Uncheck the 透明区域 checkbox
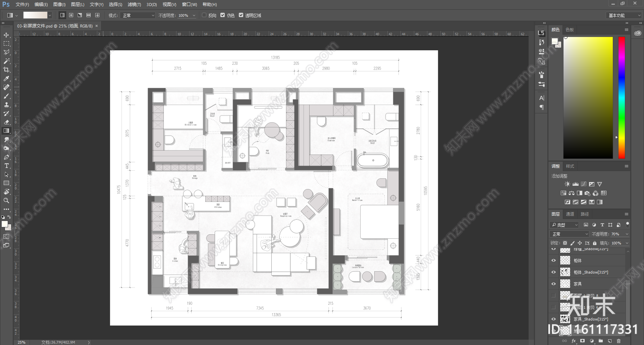The height and width of the screenshot is (345, 644). [241, 15]
